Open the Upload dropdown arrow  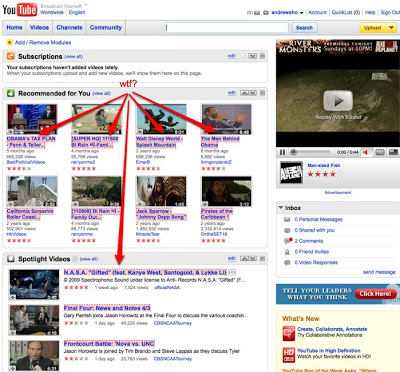[x=391, y=28]
